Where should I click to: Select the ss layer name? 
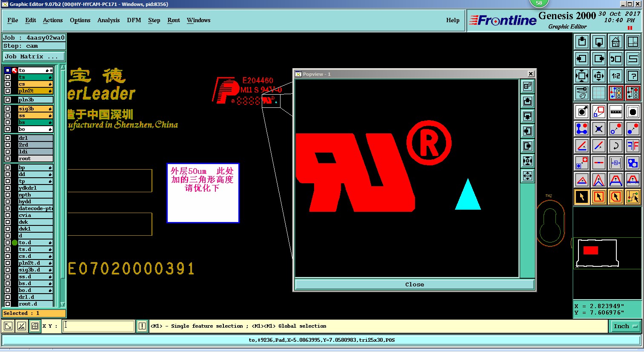(x=35, y=115)
